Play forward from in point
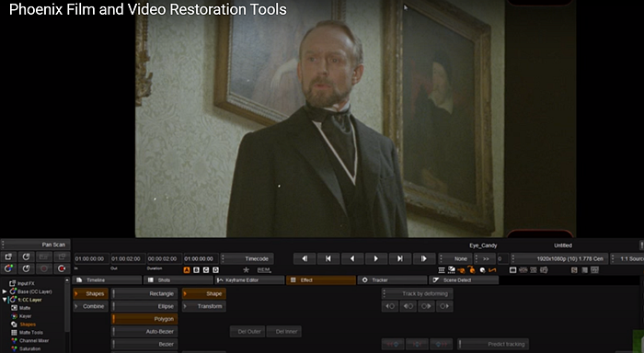Image resolution: width=644 pixels, height=353 pixels. (424, 258)
